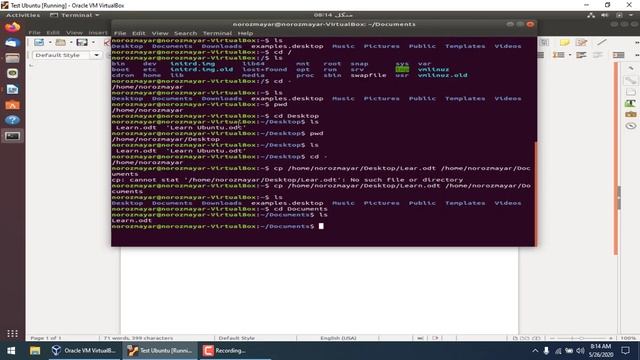Open View menu in Terminal window

pyautogui.click(x=160, y=33)
